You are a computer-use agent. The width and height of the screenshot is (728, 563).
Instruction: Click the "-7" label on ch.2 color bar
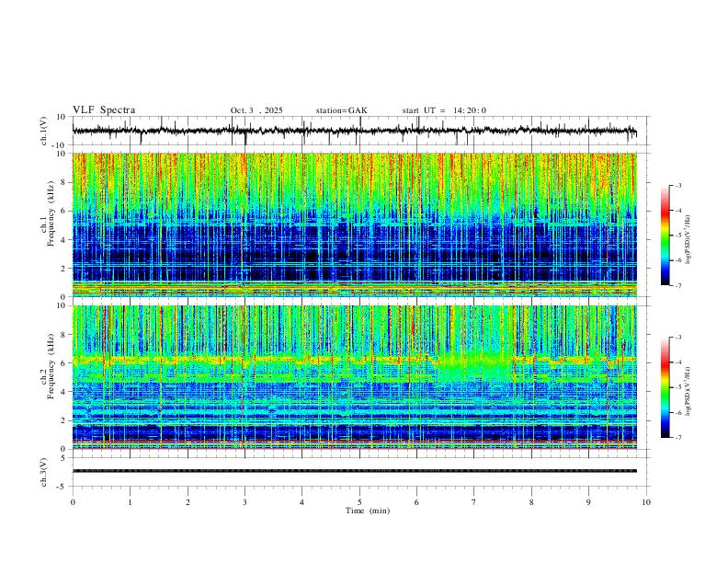click(677, 438)
